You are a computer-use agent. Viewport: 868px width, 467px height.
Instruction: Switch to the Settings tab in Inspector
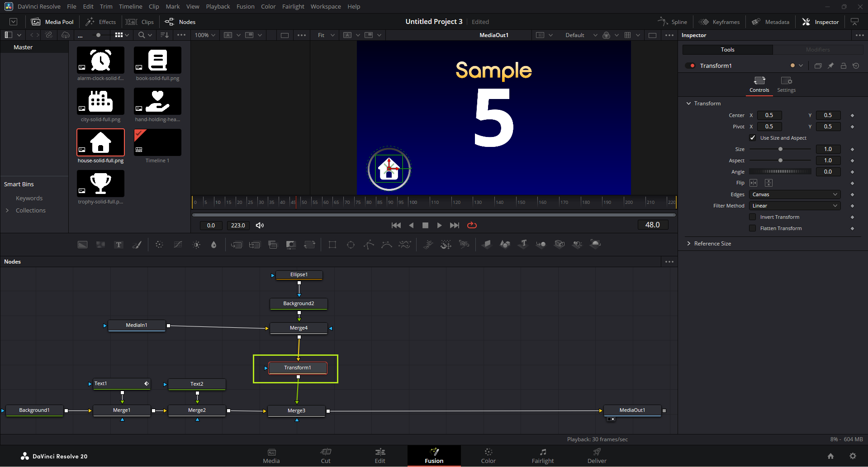(x=786, y=84)
